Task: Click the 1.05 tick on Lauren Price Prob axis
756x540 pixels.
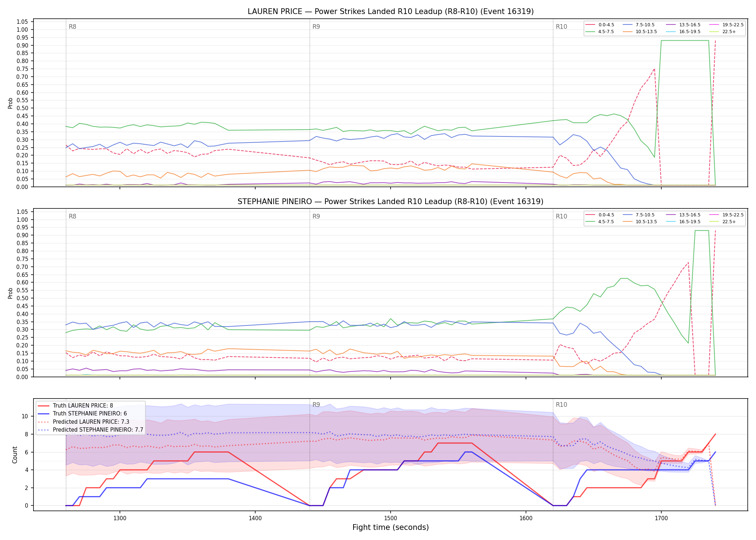Action: click(x=22, y=22)
